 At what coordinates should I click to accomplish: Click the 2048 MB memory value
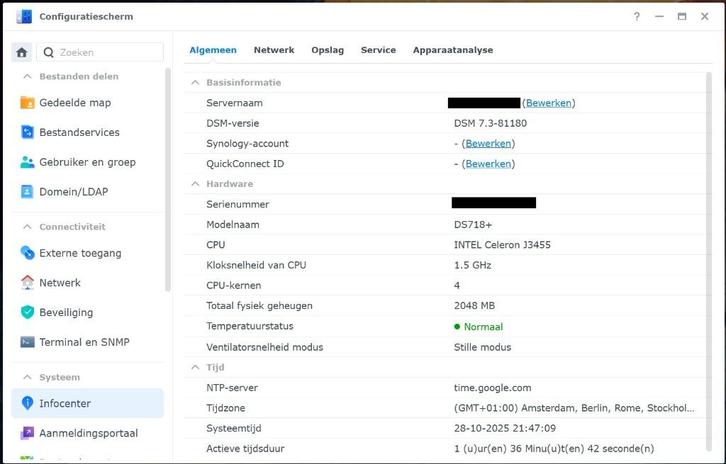(x=474, y=306)
